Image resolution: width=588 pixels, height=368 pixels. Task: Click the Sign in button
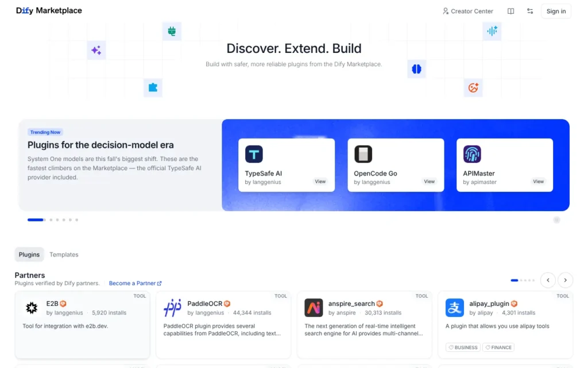[556, 11]
